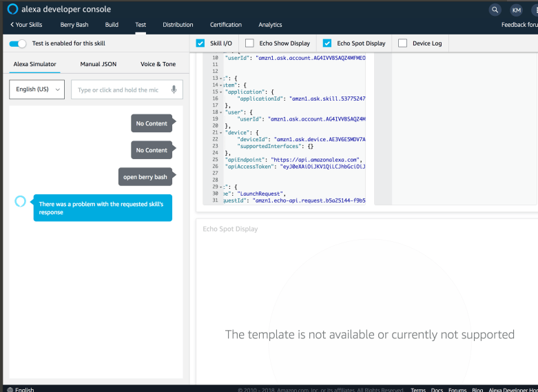
Task: Collapse the "application" fold arrow on line 15
Action: click(x=220, y=92)
